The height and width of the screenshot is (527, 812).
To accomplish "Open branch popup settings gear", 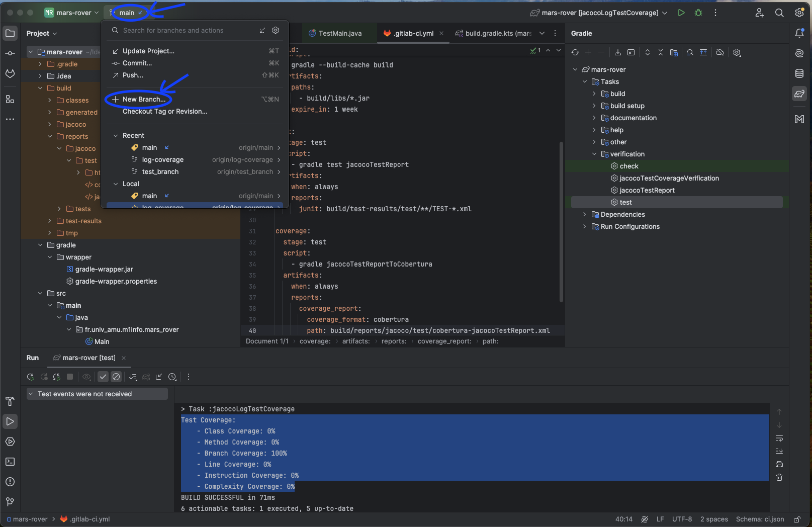I will [x=276, y=30].
